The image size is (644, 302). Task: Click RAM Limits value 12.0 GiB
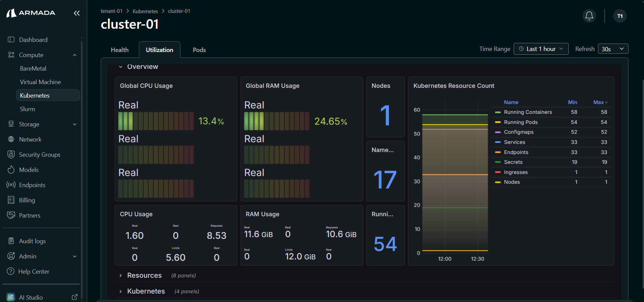click(x=300, y=256)
